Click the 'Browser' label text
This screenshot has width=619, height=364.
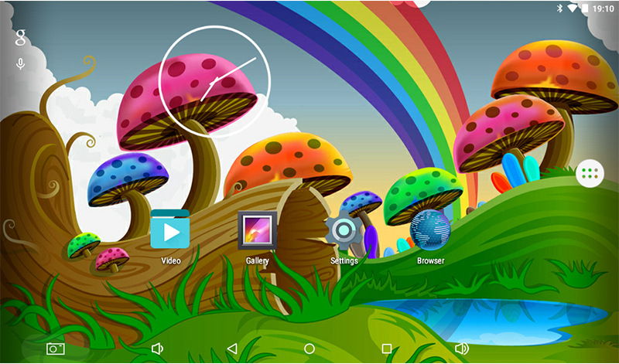click(x=431, y=260)
